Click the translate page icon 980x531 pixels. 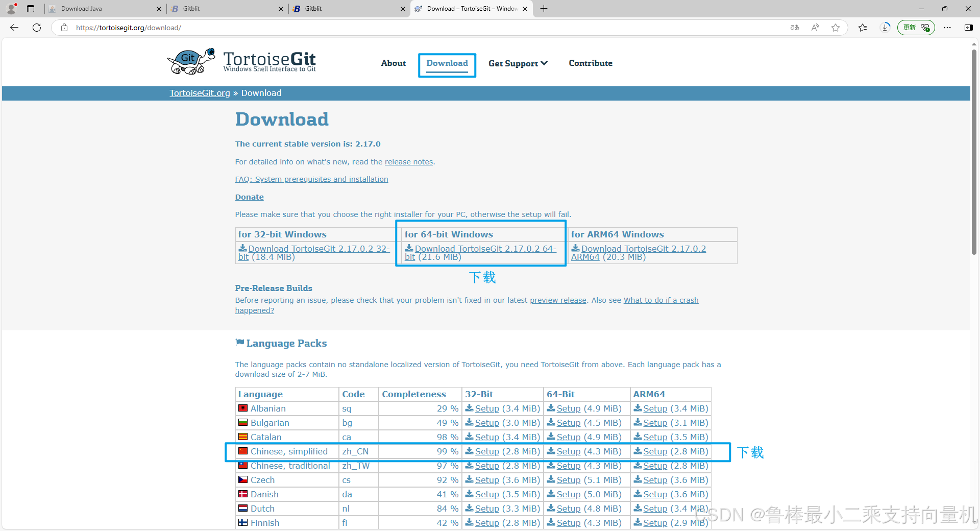click(x=794, y=28)
